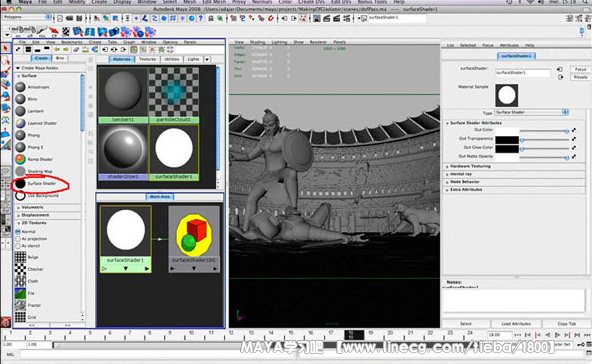
Task: Click the Focus button
Action: [x=581, y=69]
